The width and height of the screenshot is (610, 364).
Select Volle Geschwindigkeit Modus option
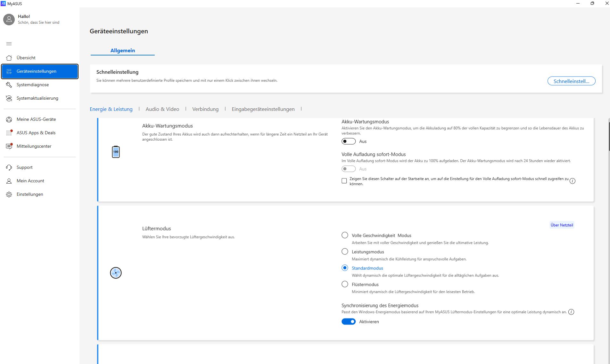pyautogui.click(x=345, y=235)
